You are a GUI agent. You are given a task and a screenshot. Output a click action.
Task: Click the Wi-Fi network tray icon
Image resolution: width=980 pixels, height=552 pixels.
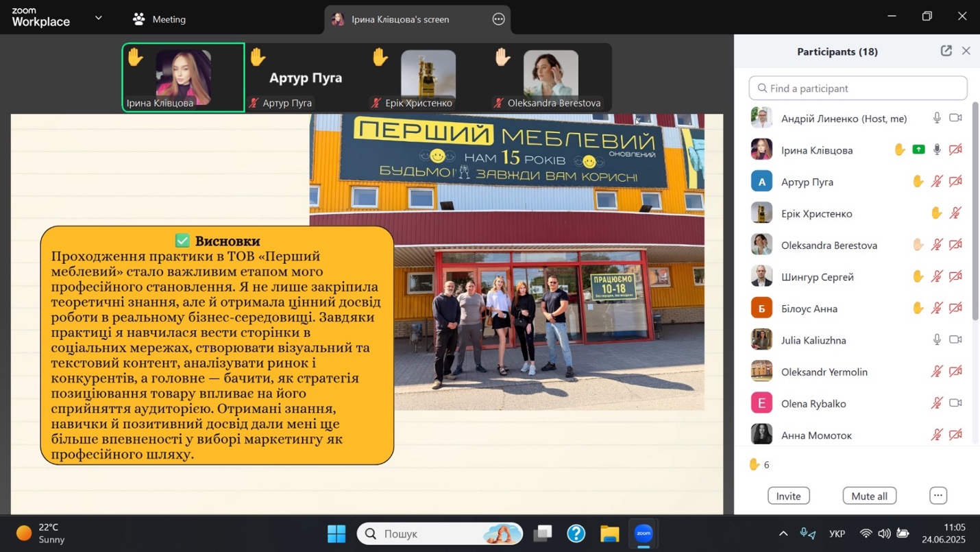pos(866,533)
